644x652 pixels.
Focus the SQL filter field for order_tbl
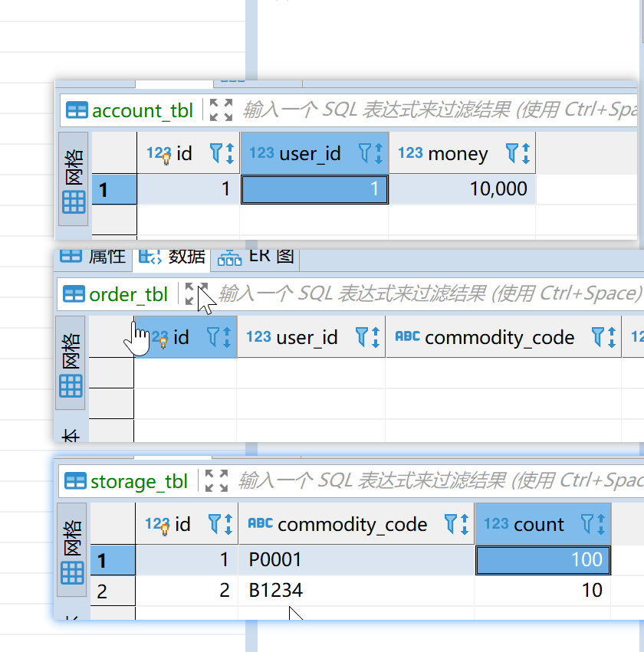(430, 293)
